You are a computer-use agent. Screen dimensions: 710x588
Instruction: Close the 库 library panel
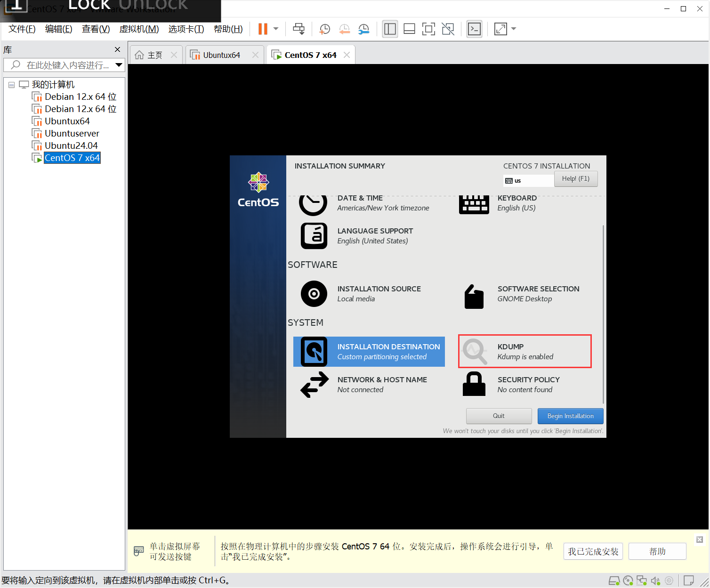point(117,49)
